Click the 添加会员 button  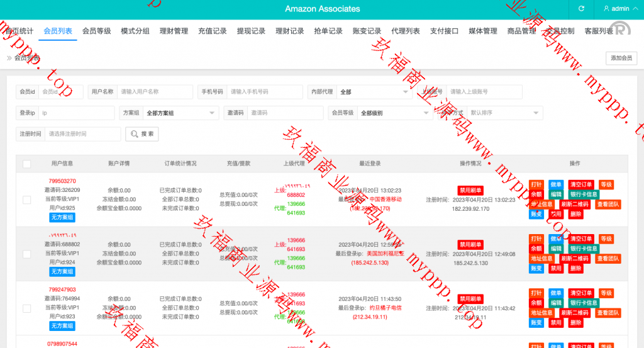coord(621,58)
